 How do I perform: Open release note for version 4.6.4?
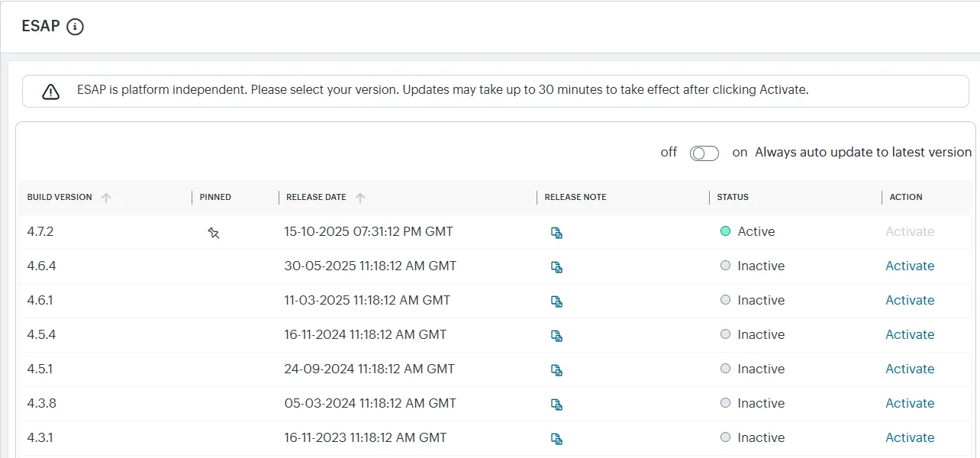click(557, 267)
